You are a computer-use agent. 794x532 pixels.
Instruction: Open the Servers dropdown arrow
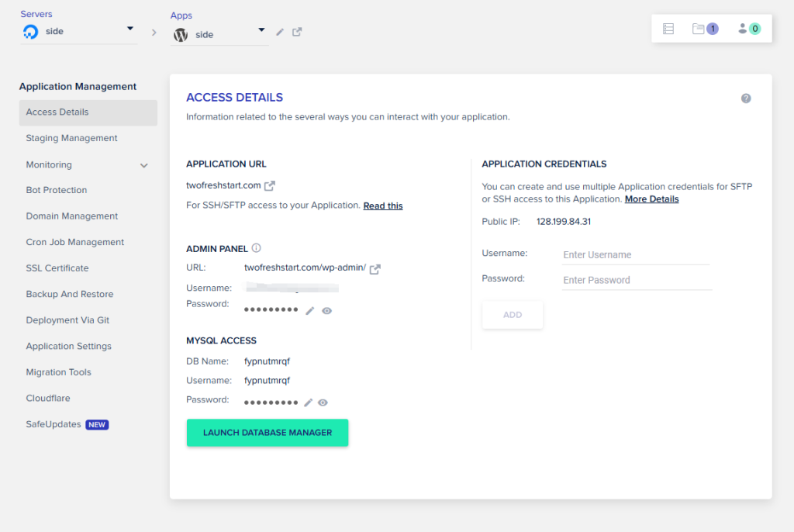point(130,29)
